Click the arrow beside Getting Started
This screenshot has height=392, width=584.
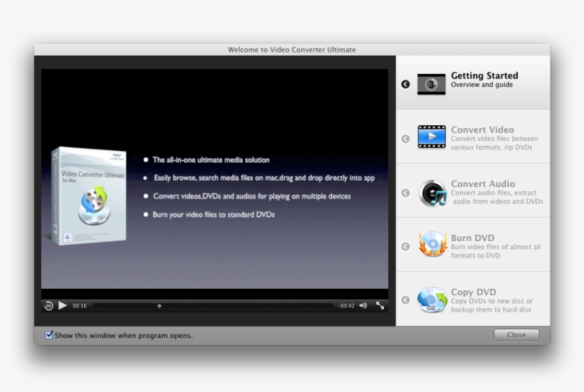click(405, 84)
